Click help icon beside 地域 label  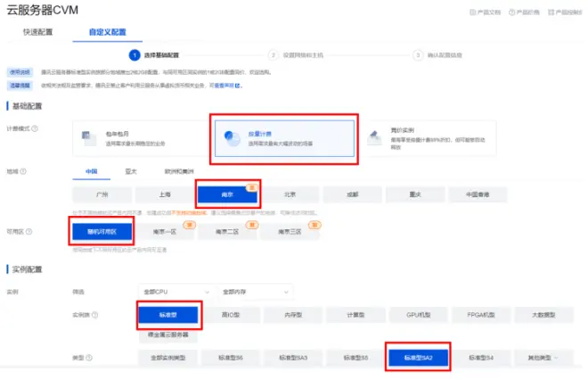point(23,171)
